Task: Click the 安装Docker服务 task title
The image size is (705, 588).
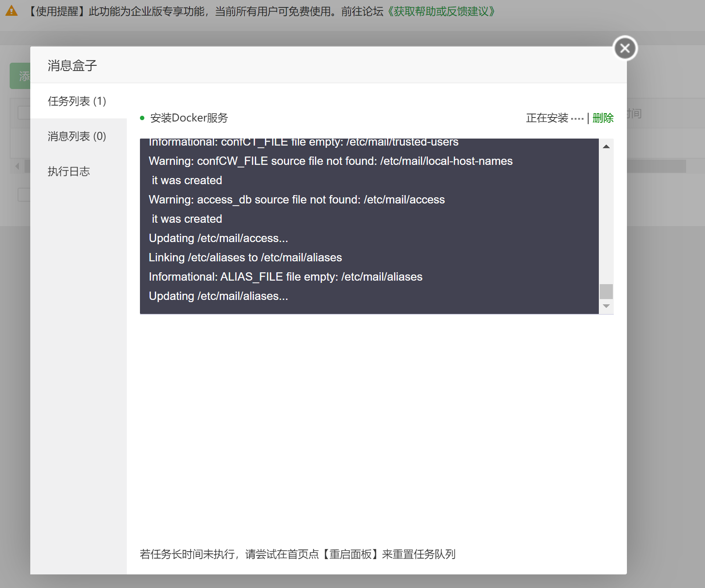Action: click(189, 118)
